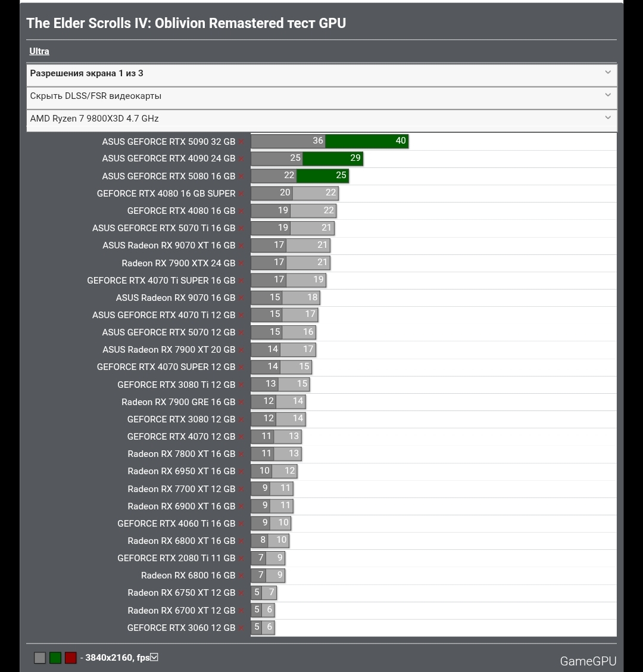This screenshot has width=643, height=672.
Task: Open the AMD Ryzen 7 9800X3D CPU dropdown
Action: coord(321,119)
